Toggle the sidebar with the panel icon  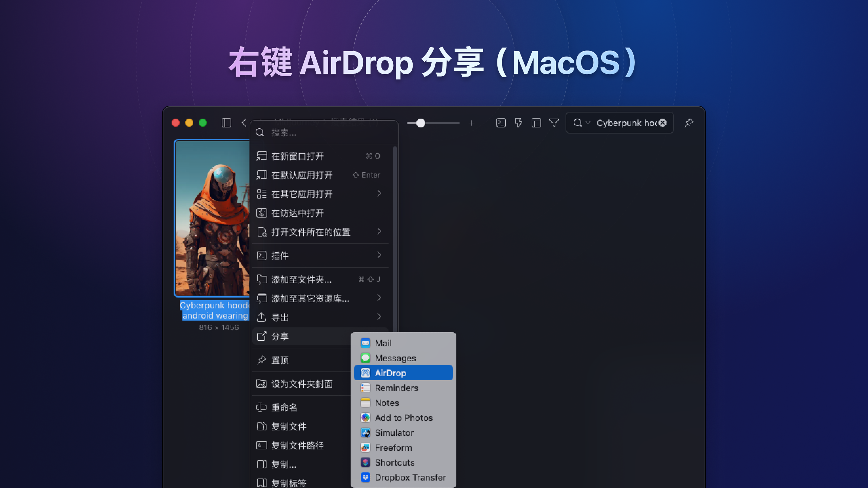[x=226, y=123]
